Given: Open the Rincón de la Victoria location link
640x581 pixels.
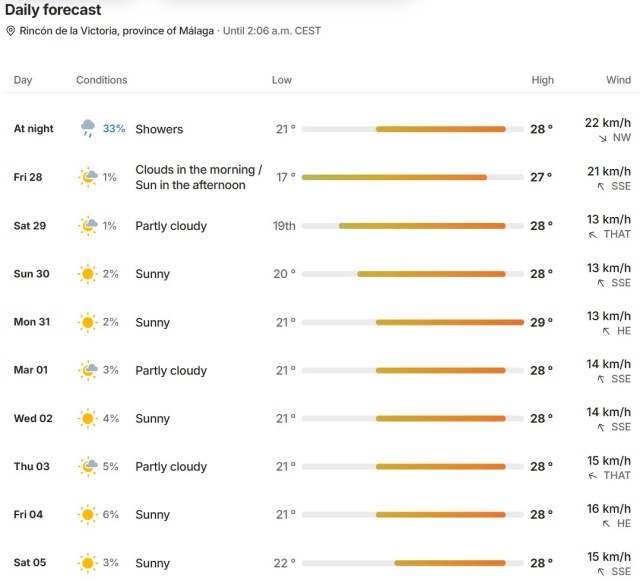Looking at the screenshot, I should click(x=116, y=31).
